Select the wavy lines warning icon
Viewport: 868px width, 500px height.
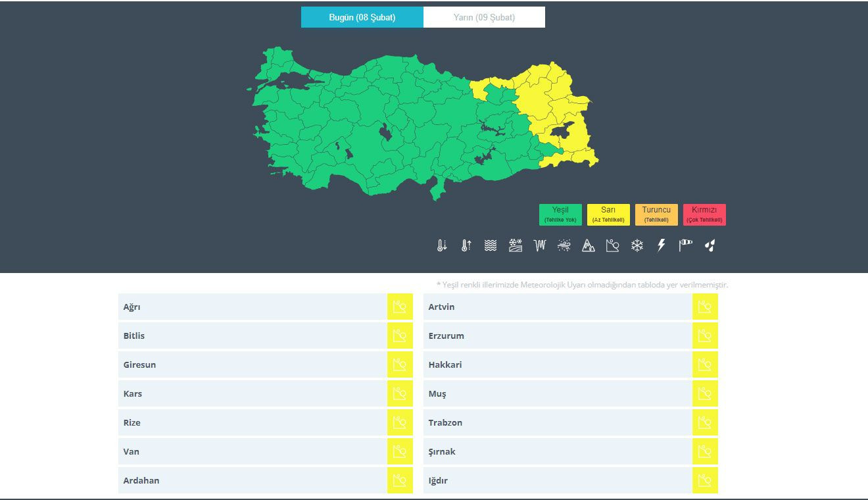coord(491,245)
